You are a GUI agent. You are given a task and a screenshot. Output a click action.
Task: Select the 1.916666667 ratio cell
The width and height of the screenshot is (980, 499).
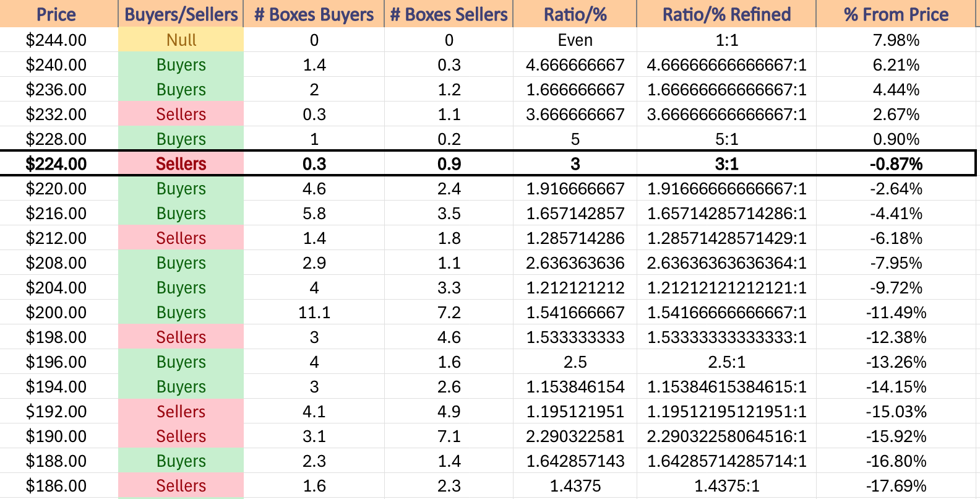pos(575,189)
